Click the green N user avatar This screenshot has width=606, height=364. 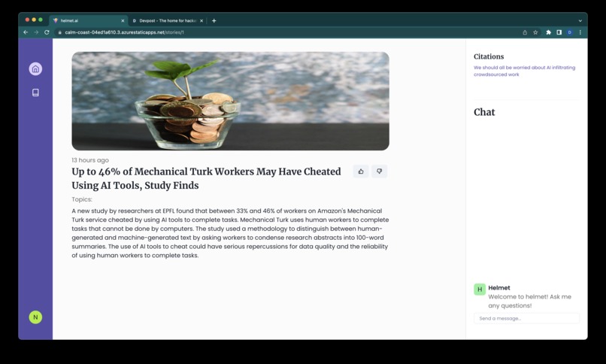(35, 317)
